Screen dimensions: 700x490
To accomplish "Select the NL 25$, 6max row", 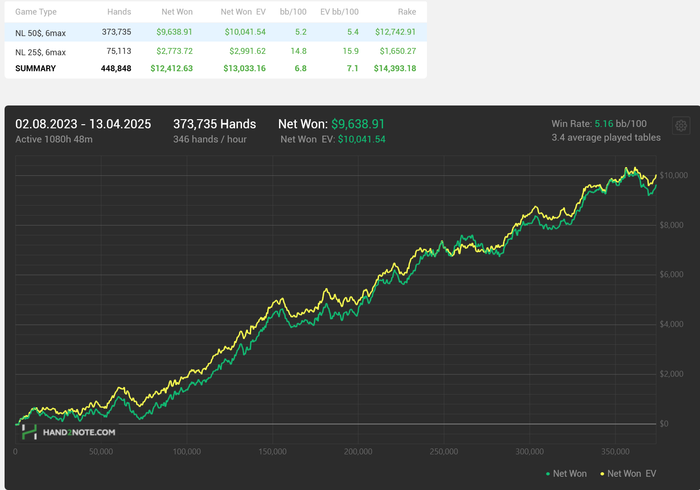I will (x=42, y=50).
